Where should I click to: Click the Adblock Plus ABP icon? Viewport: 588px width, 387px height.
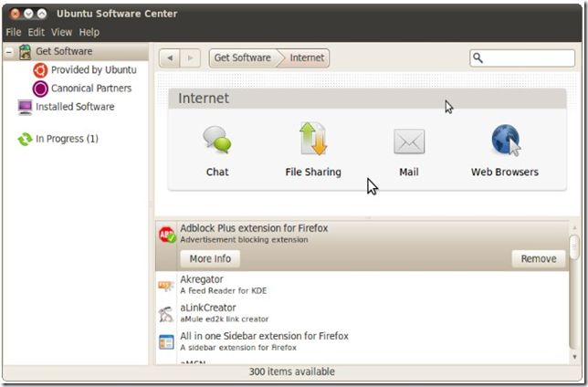pyautogui.click(x=166, y=235)
